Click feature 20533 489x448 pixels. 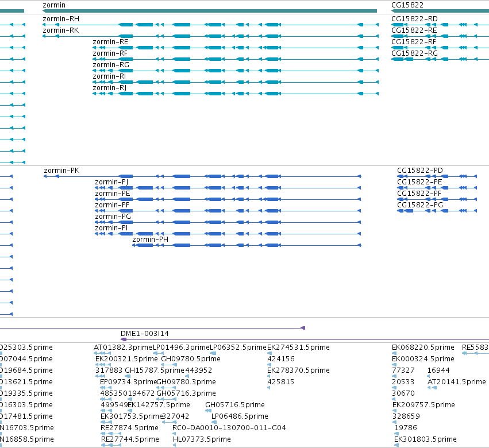(403, 382)
